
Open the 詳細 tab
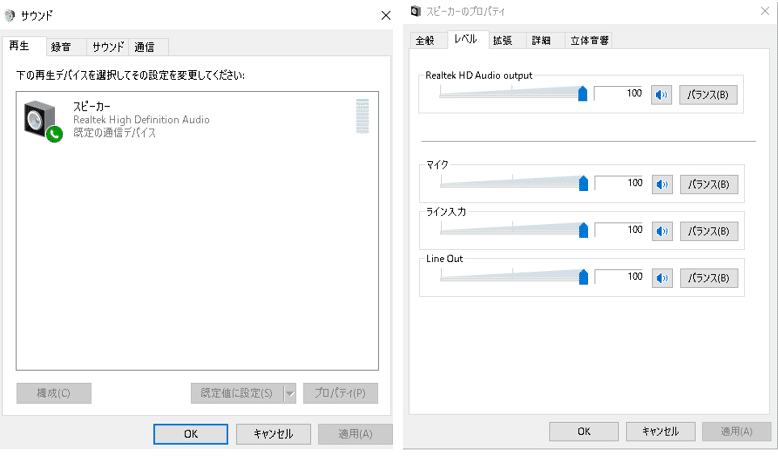[x=546, y=41]
